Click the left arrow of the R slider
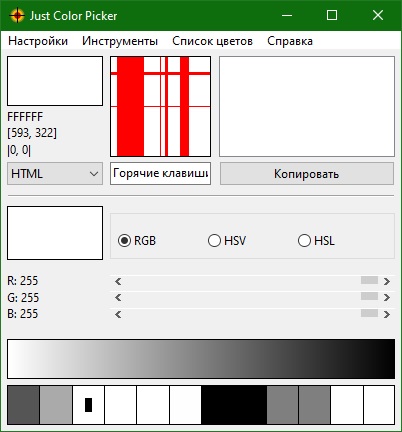This screenshot has width=402, height=432. point(118,281)
